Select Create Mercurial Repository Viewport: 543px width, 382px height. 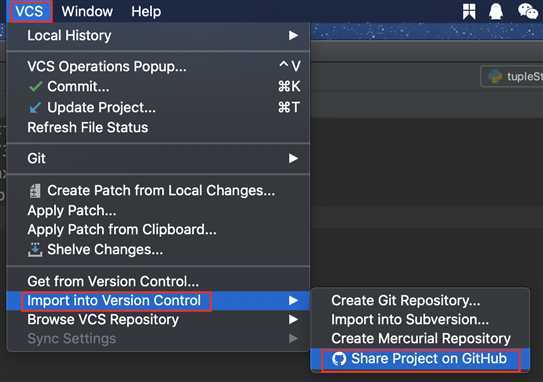pos(421,339)
